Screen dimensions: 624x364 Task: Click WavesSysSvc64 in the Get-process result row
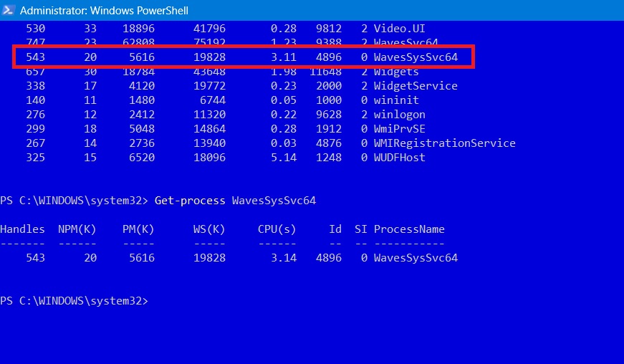[x=416, y=258]
